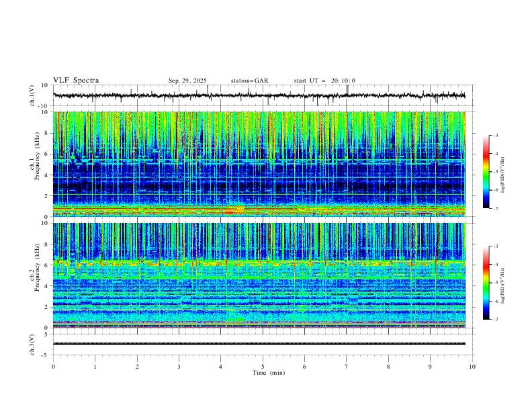Click inside the ch.1 spectrogram panel
The width and height of the screenshot is (532, 411).
point(259,164)
